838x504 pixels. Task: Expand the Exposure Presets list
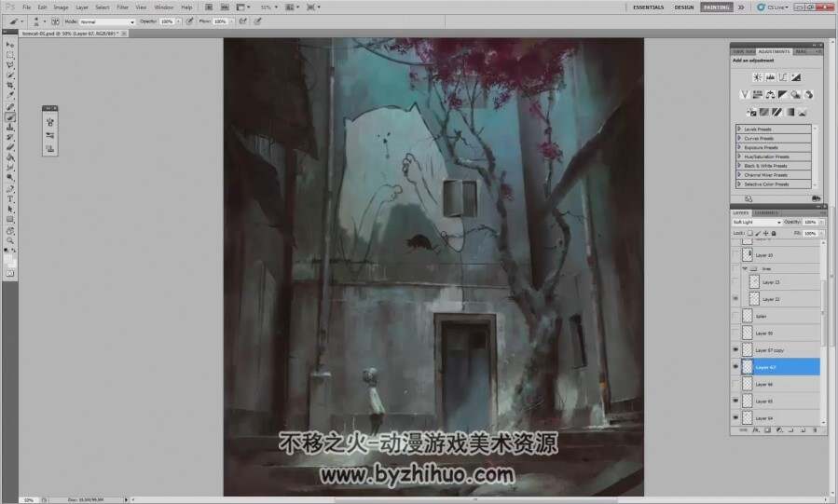[740, 147]
